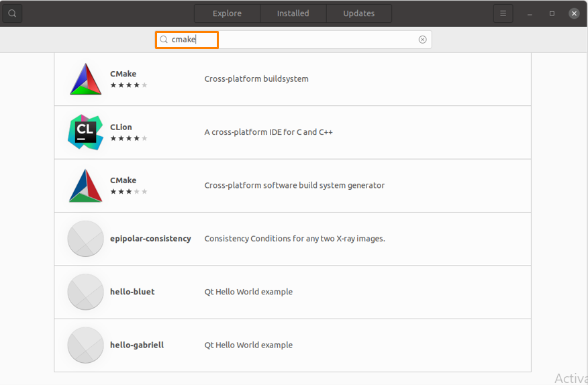Click hello-gabriell placeholder icon

pyautogui.click(x=85, y=345)
